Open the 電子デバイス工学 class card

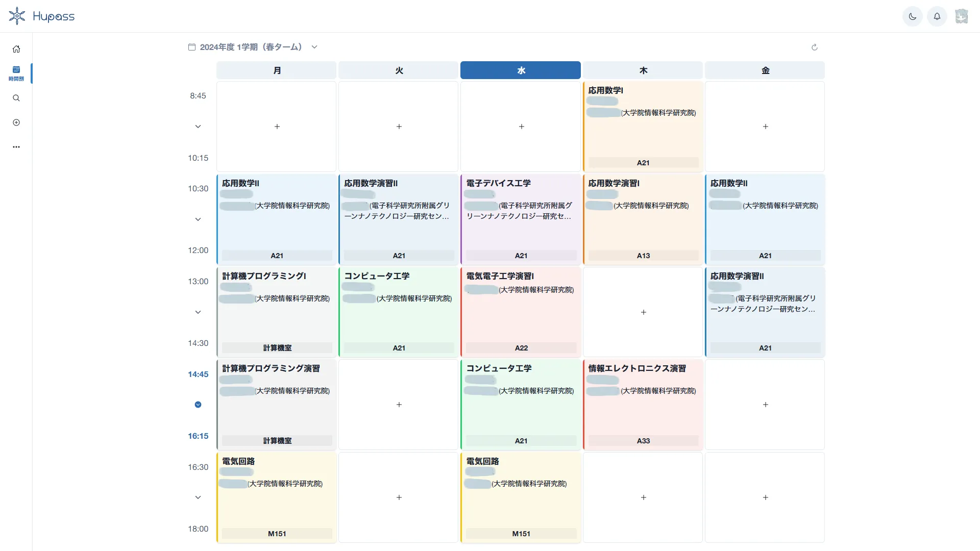click(x=520, y=219)
